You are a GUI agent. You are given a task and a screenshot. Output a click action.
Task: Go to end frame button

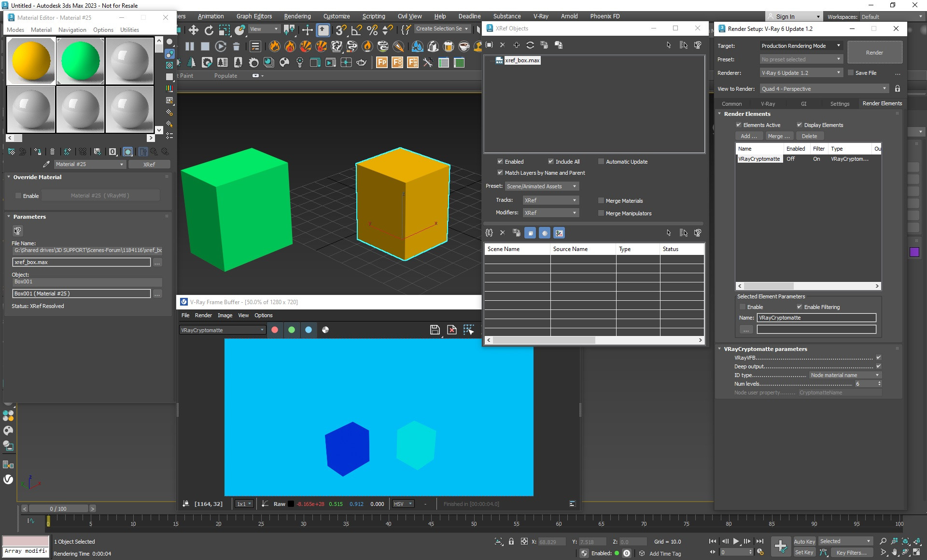click(759, 541)
